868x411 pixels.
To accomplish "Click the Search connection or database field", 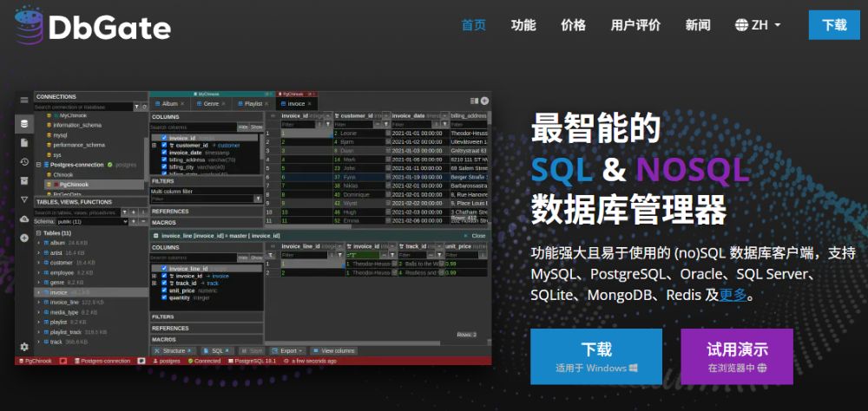I will pyautogui.click(x=83, y=107).
